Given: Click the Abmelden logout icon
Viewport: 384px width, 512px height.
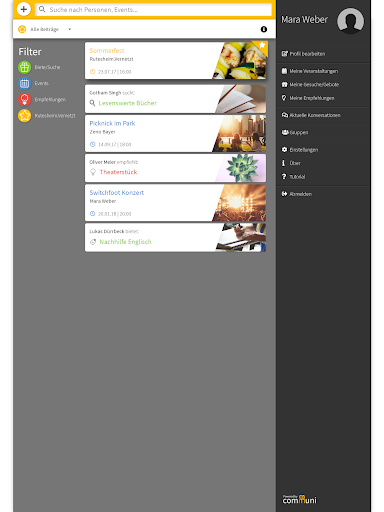Looking at the screenshot, I should pyautogui.click(x=284, y=194).
